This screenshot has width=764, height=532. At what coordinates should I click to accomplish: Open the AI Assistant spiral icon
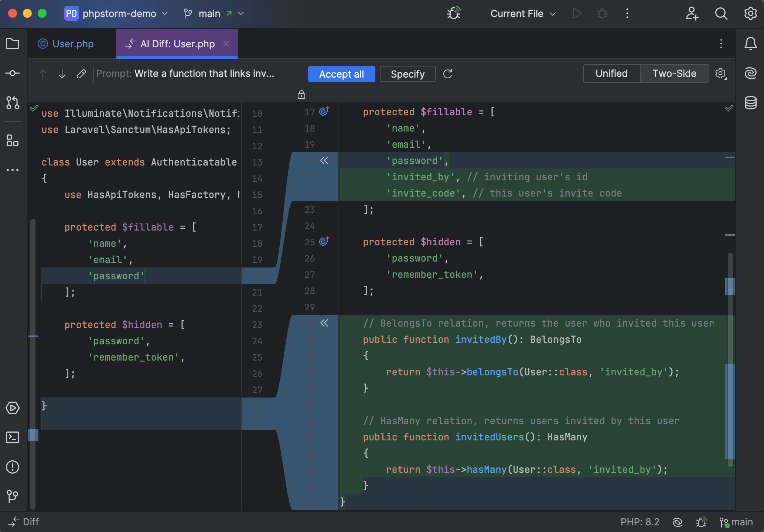click(x=750, y=73)
